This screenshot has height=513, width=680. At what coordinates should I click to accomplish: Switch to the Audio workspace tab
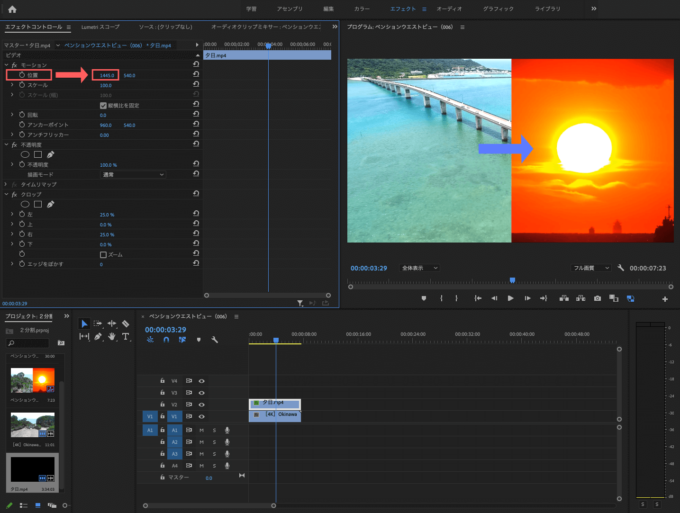tap(449, 9)
